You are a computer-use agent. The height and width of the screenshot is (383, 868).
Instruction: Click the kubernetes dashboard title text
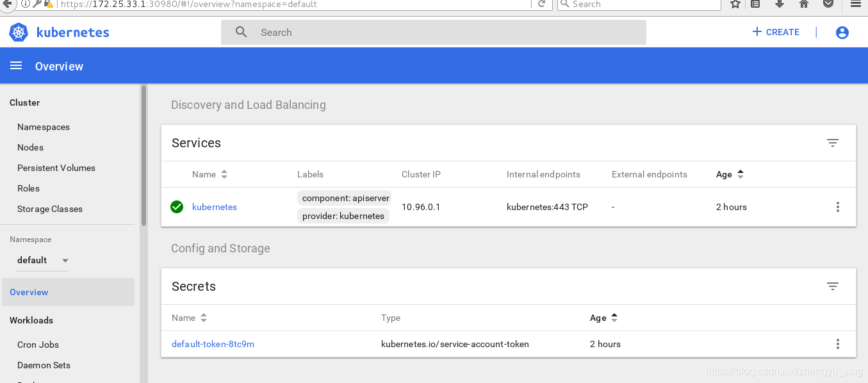[x=73, y=32]
